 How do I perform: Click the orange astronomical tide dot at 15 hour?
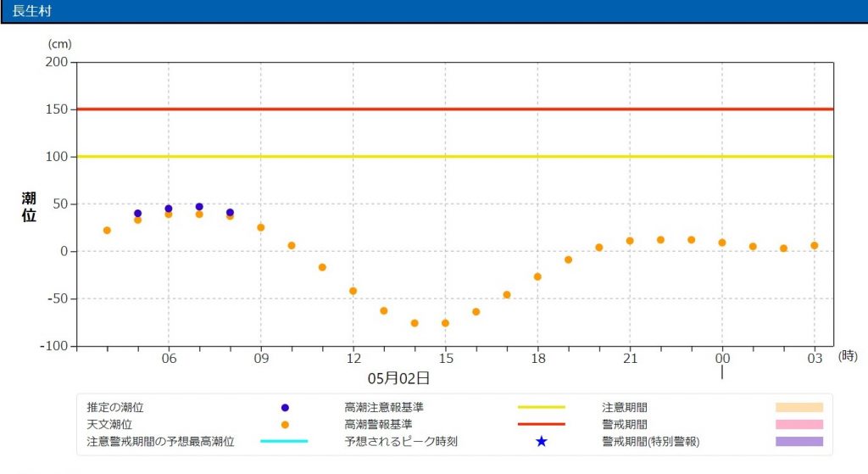446,323
